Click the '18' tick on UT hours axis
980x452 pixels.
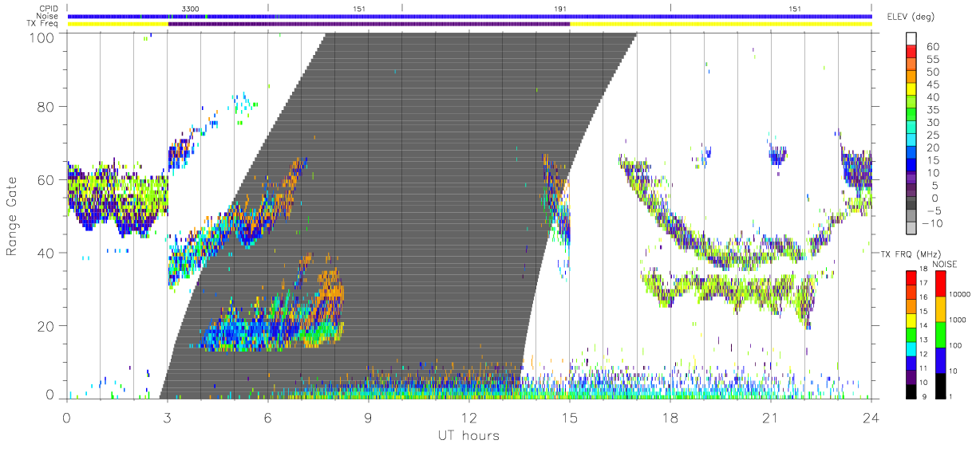[670, 419]
